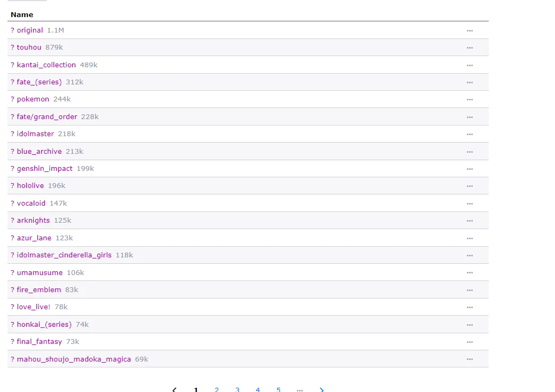Go to the previous page arrow
The width and height of the screenshot is (555, 392).
pos(174,389)
